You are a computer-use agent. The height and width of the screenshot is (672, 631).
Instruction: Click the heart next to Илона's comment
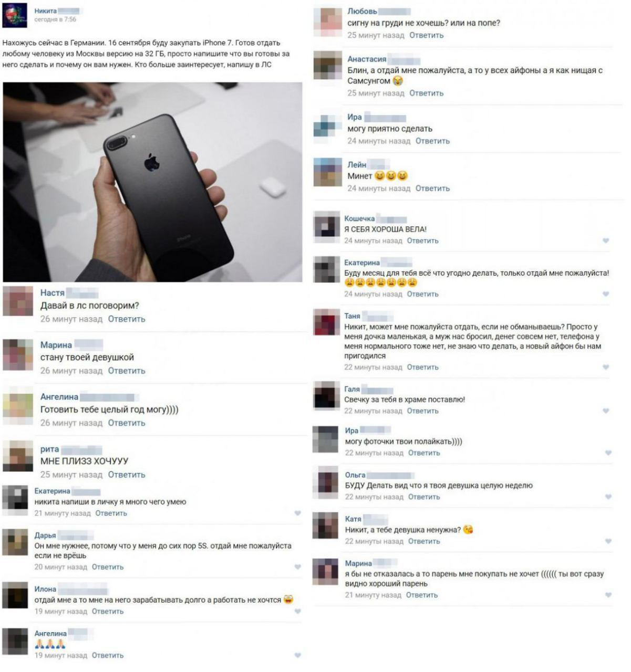point(297,611)
